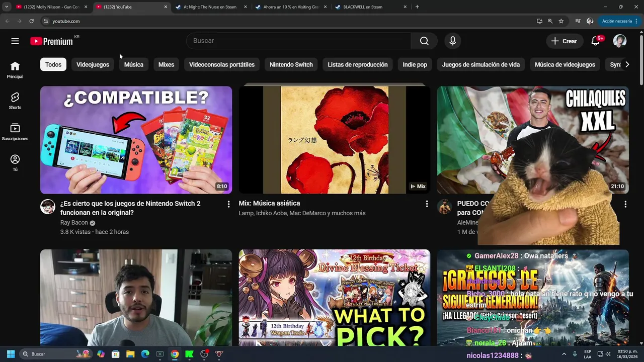Filter by Música chip
The height and width of the screenshot is (362, 644).
tap(134, 64)
